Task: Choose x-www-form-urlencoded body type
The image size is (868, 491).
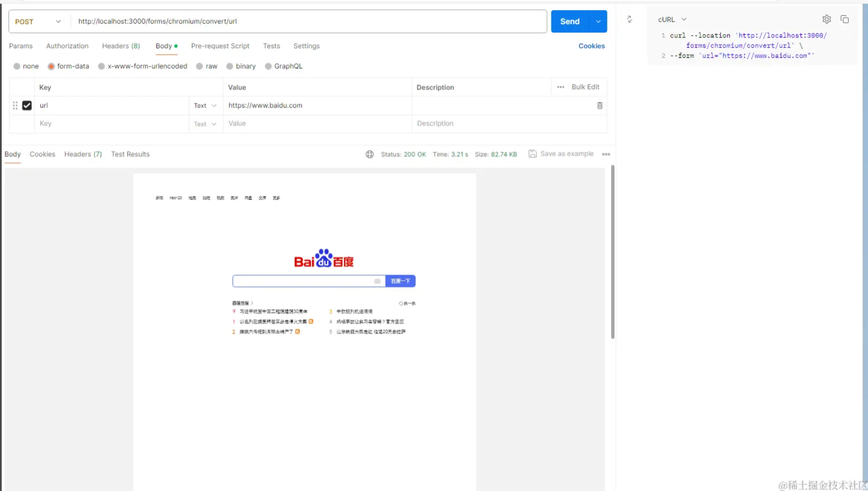Action: (148, 66)
